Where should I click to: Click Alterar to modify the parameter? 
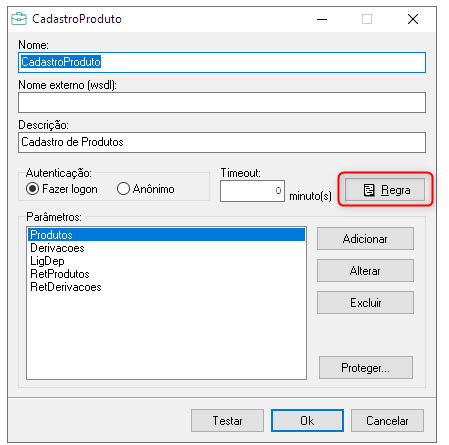(365, 271)
